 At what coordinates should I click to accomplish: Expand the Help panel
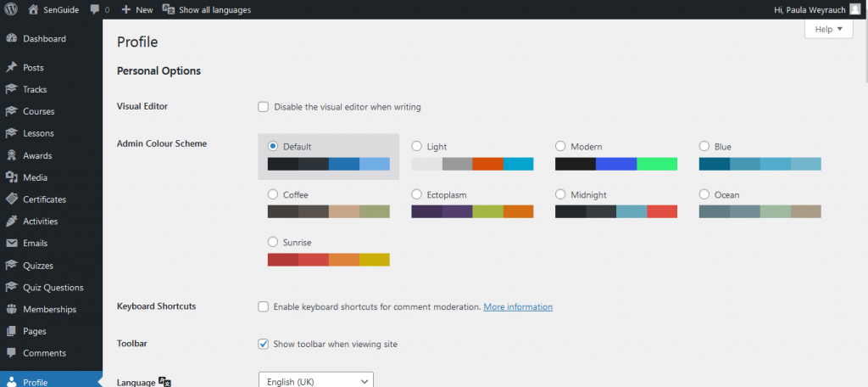tap(828, 29)
